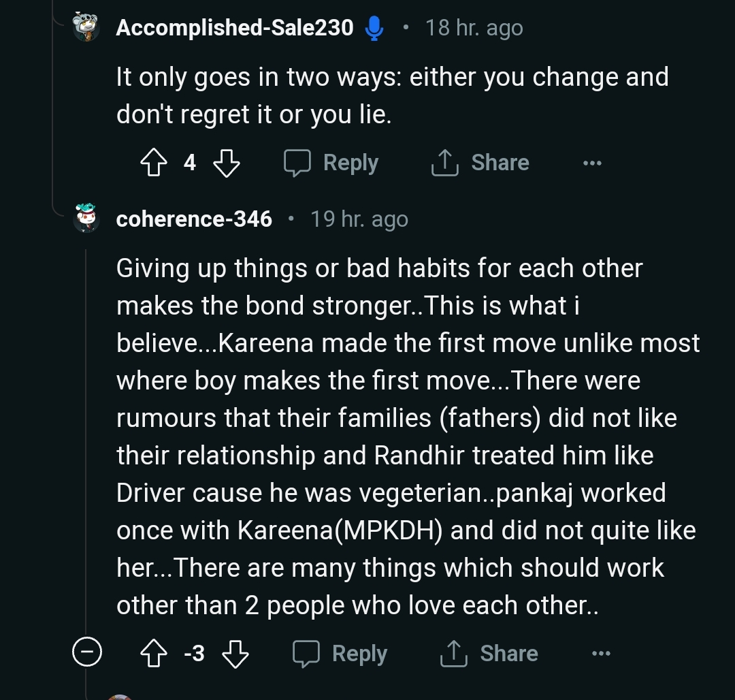735x700 pixels.
Task: Click the microphone flair icon beside Accomplished-Sale230
Action: click(x=374, y=28)
